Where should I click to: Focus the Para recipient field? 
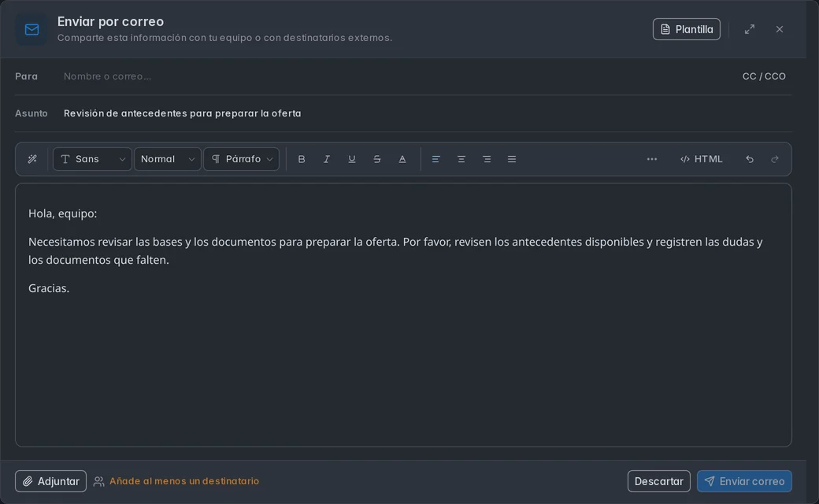tap(397, 76)
